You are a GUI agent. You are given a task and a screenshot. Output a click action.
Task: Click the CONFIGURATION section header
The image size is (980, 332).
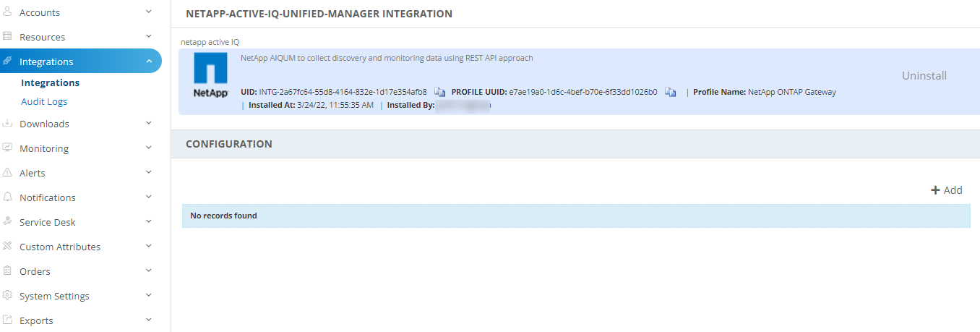229,144
